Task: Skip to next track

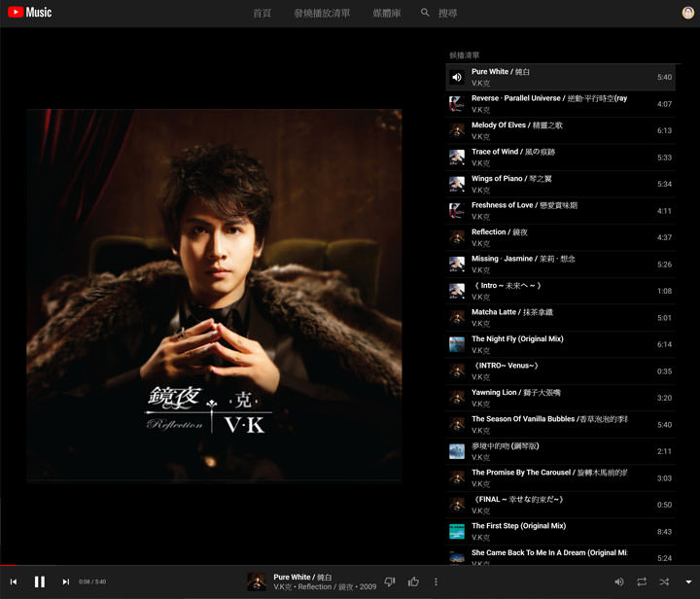Action: (x=66, y=581)
